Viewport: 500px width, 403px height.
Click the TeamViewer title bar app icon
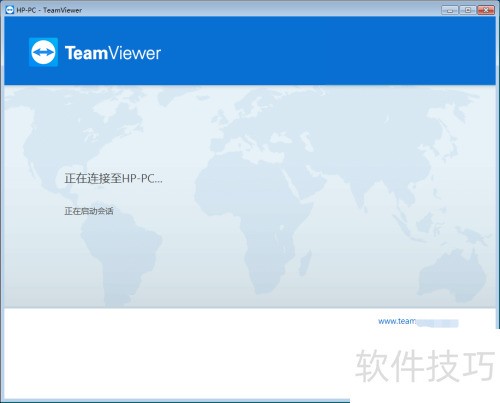tap(10, 10)
